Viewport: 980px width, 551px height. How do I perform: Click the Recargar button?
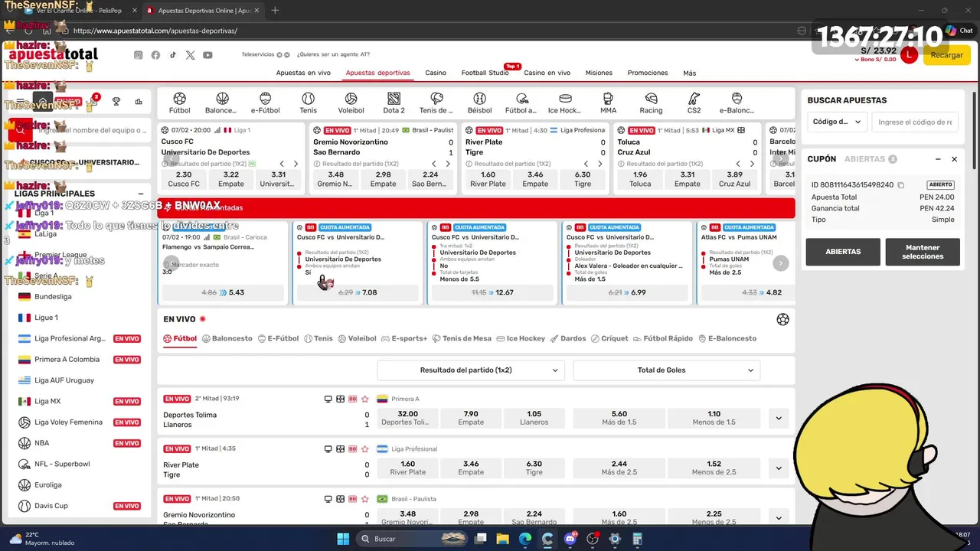[946, 55]
